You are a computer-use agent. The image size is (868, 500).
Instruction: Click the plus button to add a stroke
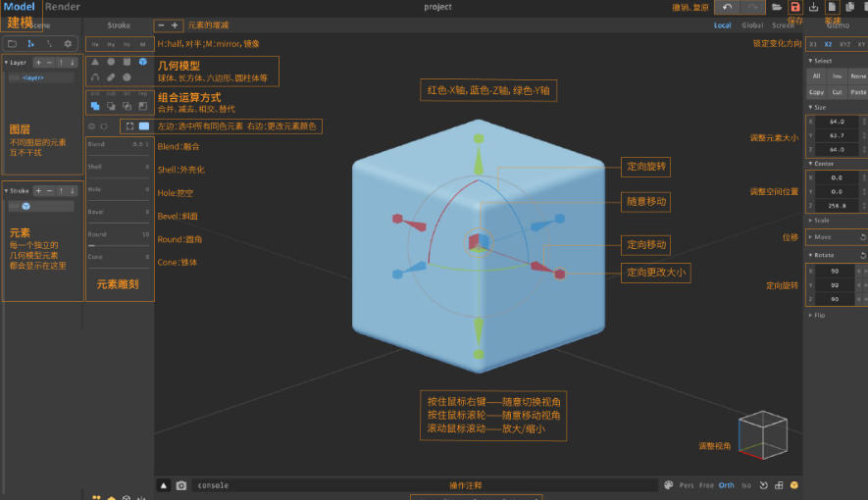38,190
